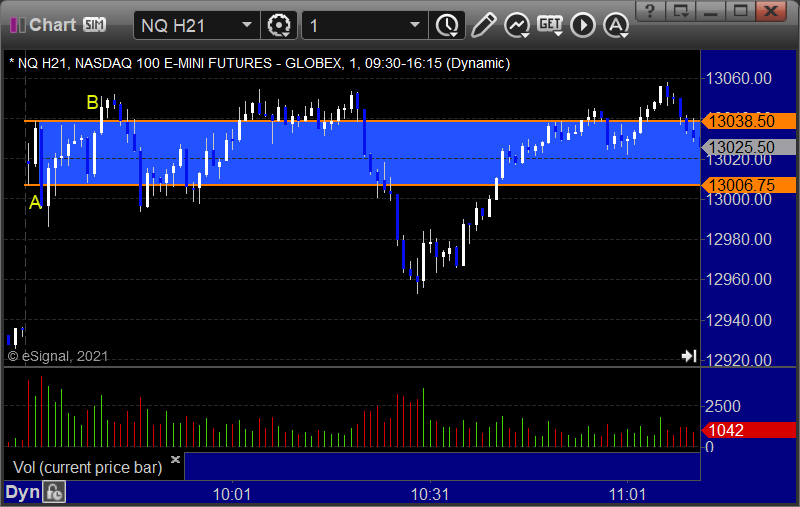Image resolution: width=800 pixels, height=507 pixels.
Task: Click the 13060.00 price axis label
Action: (x=738, y=79)
